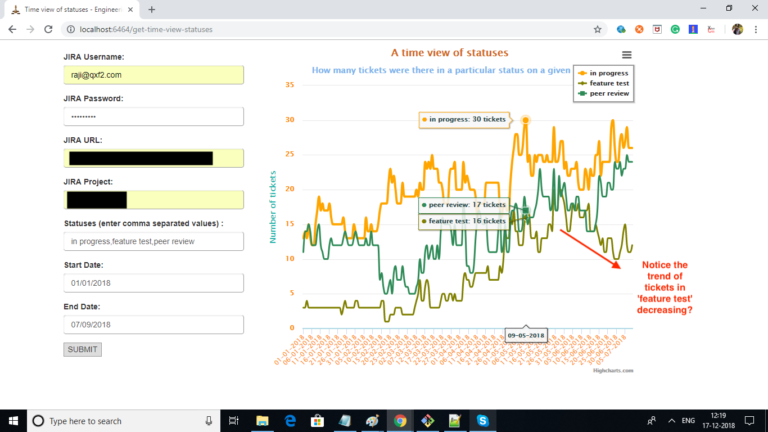
Task: Click the Windows Start button
Action: pos(12,421)
